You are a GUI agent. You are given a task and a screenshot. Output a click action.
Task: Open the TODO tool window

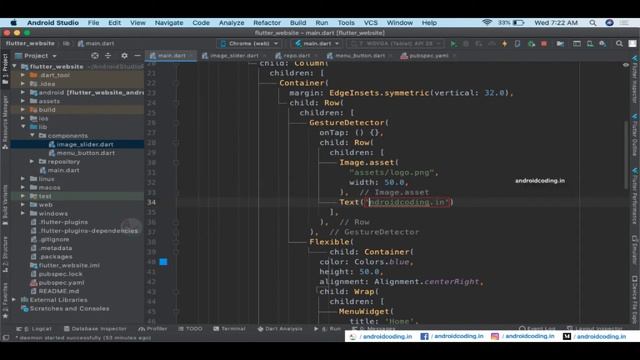[x=190, y=329]
